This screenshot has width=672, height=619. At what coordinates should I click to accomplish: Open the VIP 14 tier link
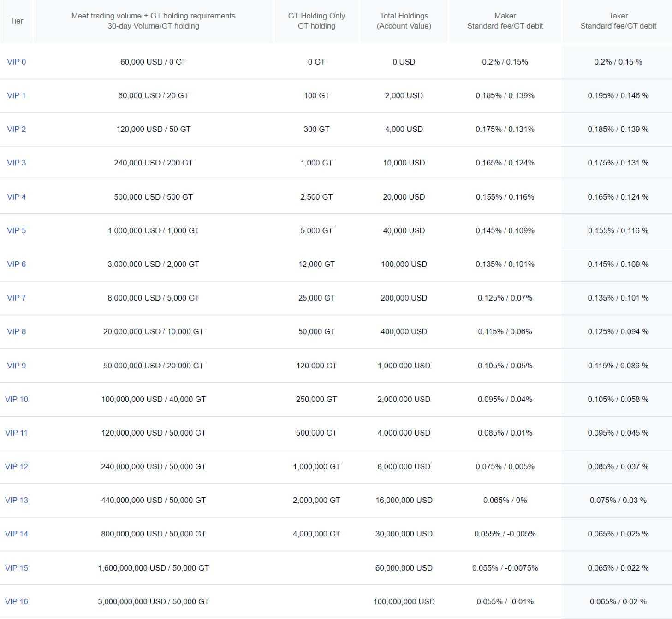[x=17, y=534]
